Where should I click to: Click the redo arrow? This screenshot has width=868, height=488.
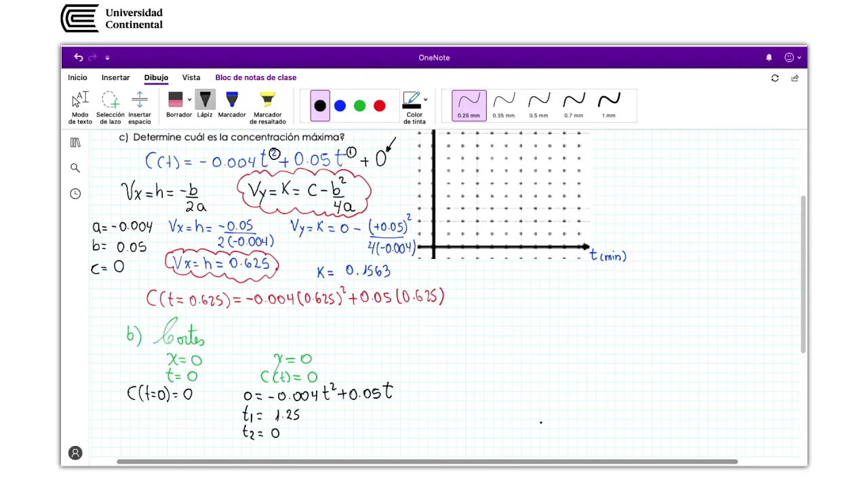tap(93, 58)
